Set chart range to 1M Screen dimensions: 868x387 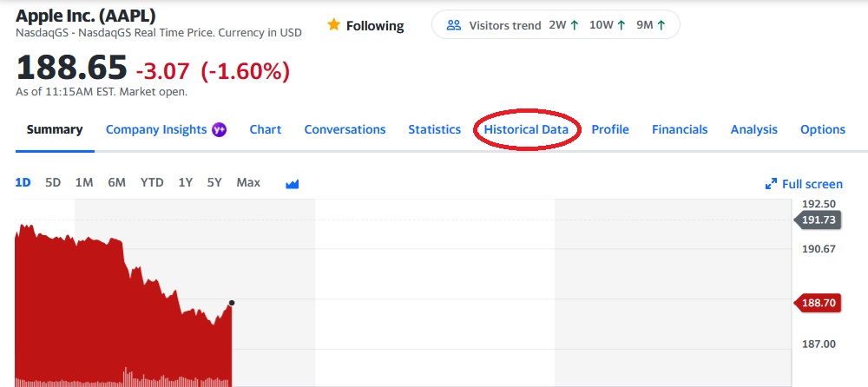(84, 182)
